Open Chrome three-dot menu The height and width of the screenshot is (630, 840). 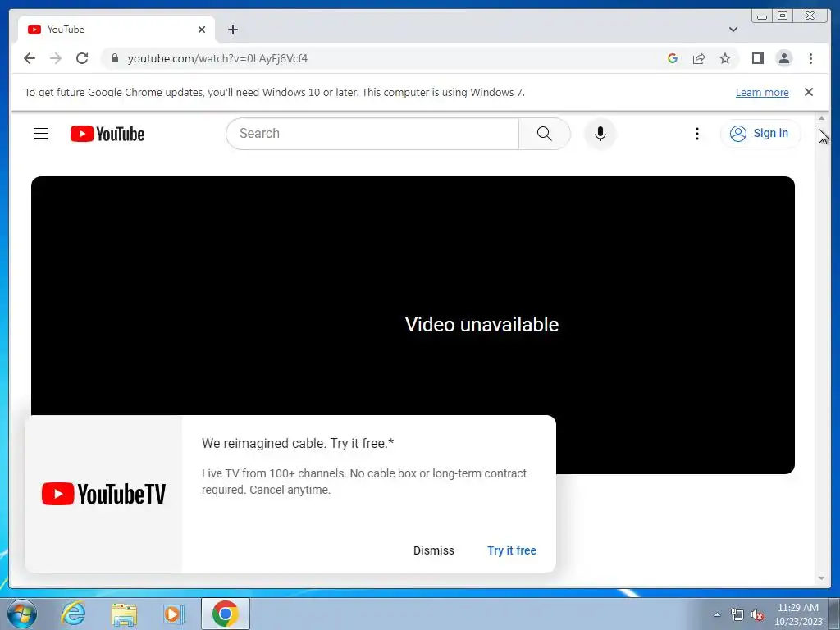810,58
